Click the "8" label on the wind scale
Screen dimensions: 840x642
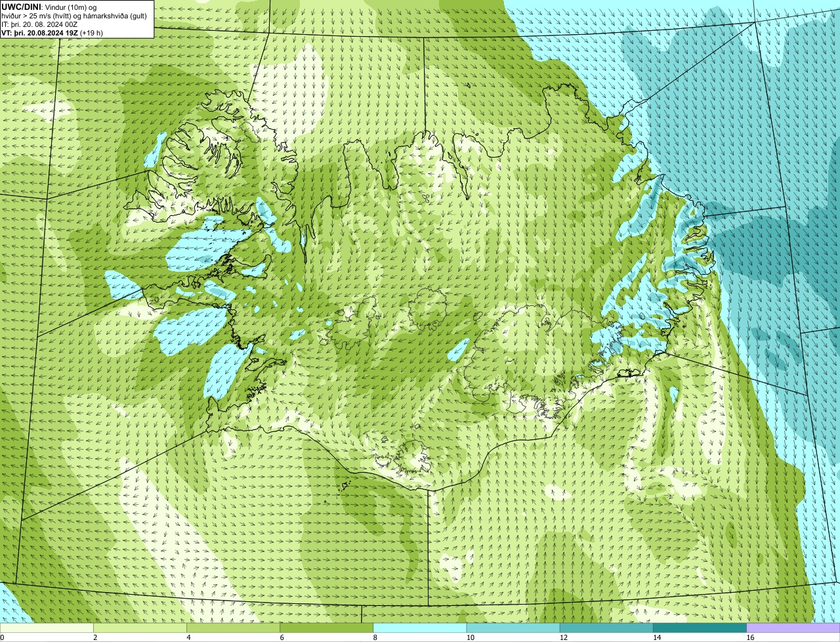tap(375, 637)
